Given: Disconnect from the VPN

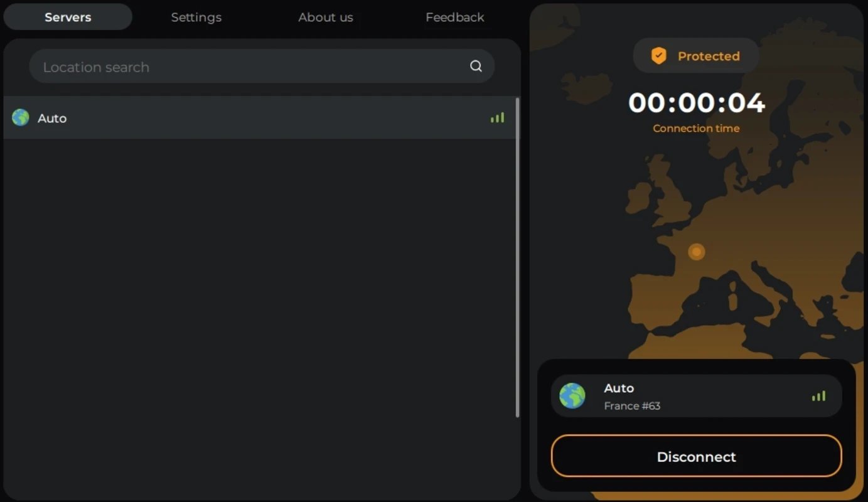Looking at the screenshot, I should (696, 456).
